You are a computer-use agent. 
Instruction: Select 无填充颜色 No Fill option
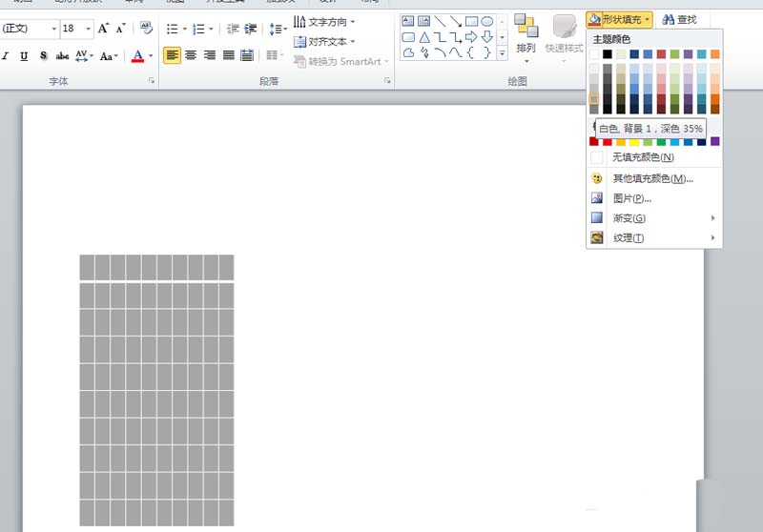click(654, 157)
